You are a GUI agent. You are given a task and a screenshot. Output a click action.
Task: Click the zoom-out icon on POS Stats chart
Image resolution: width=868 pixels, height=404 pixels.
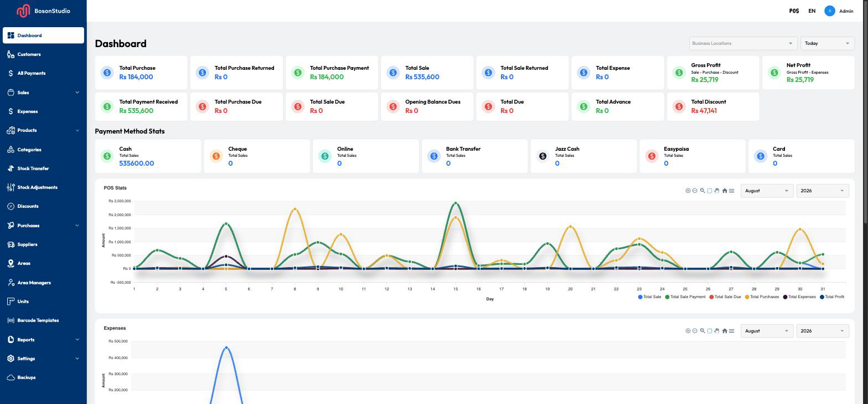695,191
